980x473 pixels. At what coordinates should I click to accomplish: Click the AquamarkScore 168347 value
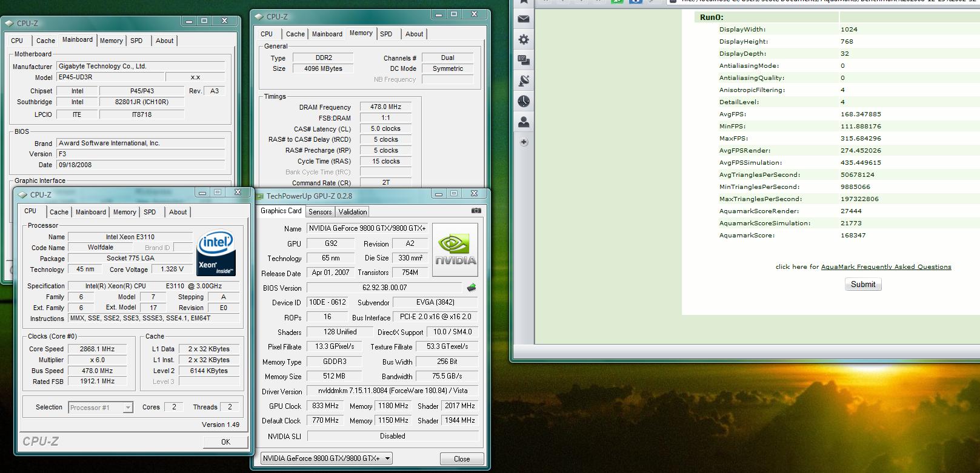(853, 235)
